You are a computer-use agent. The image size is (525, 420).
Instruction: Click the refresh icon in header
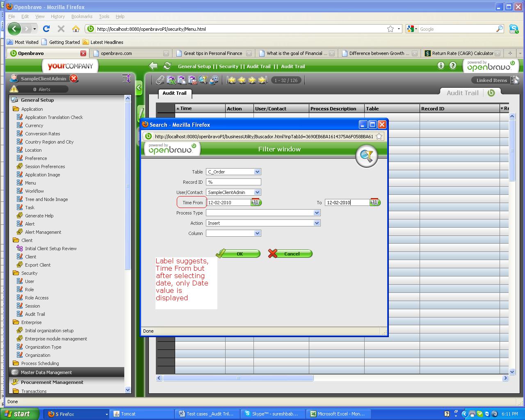[167, 66]
